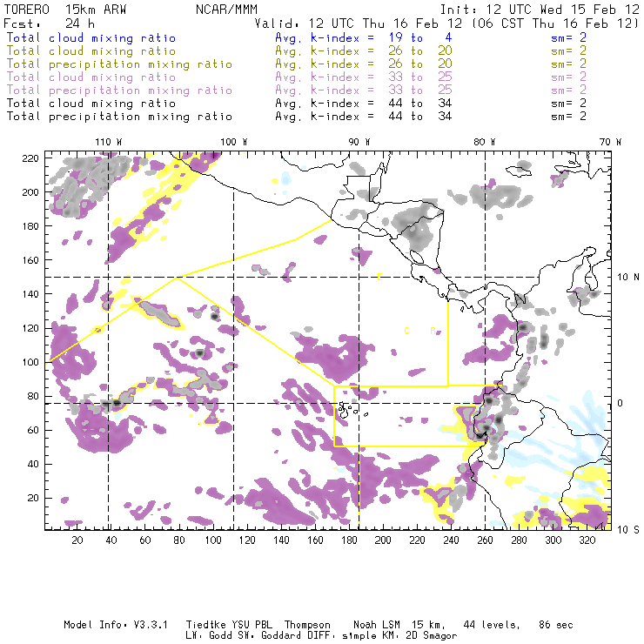Click the blue 'sm= 2' legend value

568,38
